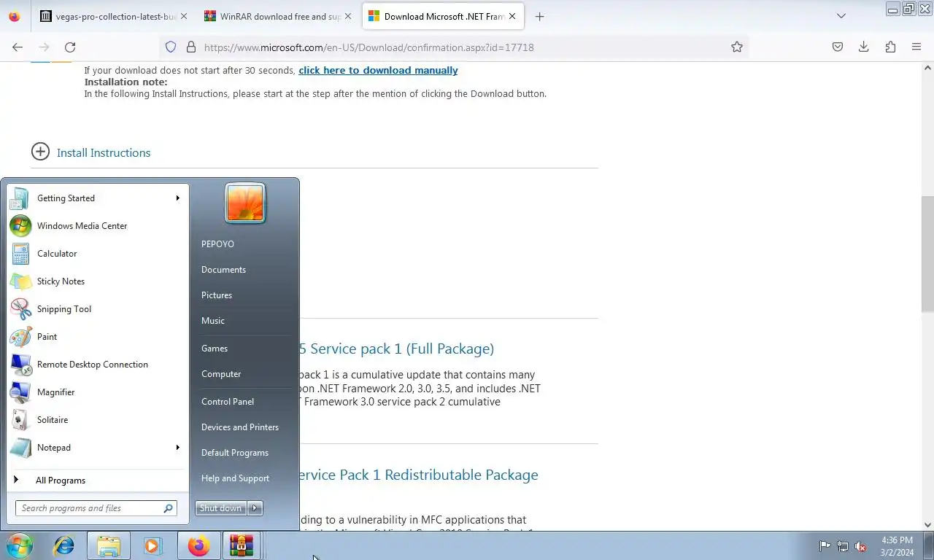Open Firefox application menu
This screenshot has height=560, width=934.
pyautogui.click(x=916, y=47)
